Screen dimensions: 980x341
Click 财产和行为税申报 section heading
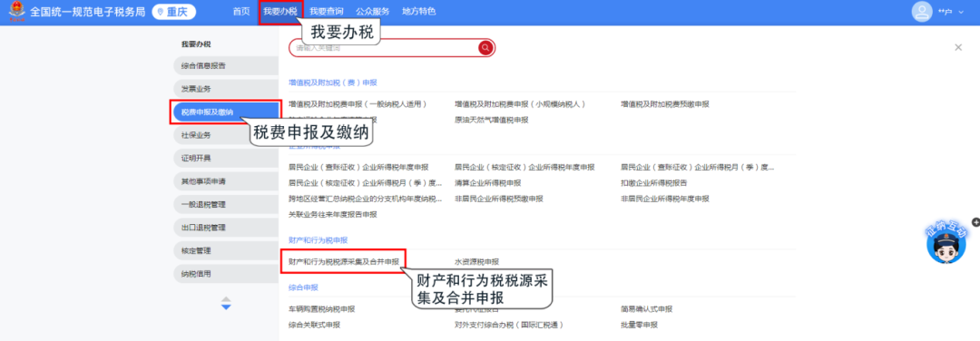click(318, 239)
